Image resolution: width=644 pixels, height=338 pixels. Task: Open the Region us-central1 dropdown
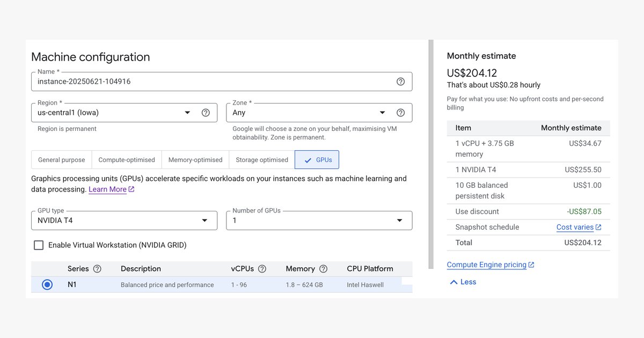point(124,113)
